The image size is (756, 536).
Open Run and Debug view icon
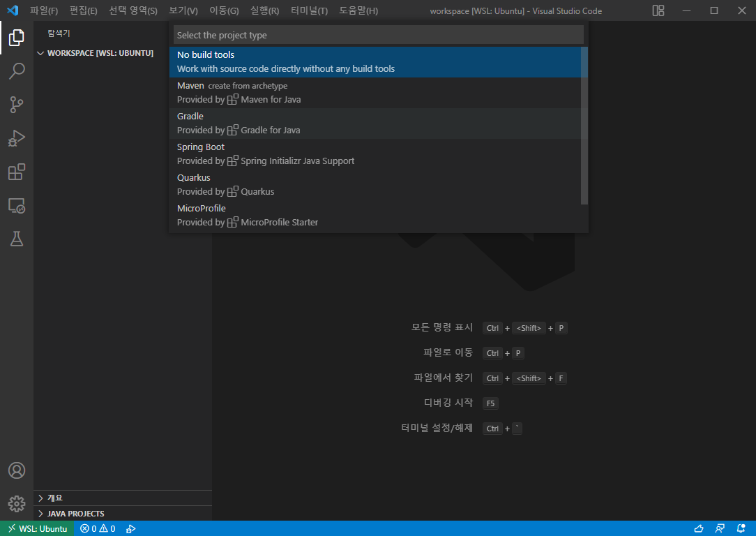click(17, 138)
